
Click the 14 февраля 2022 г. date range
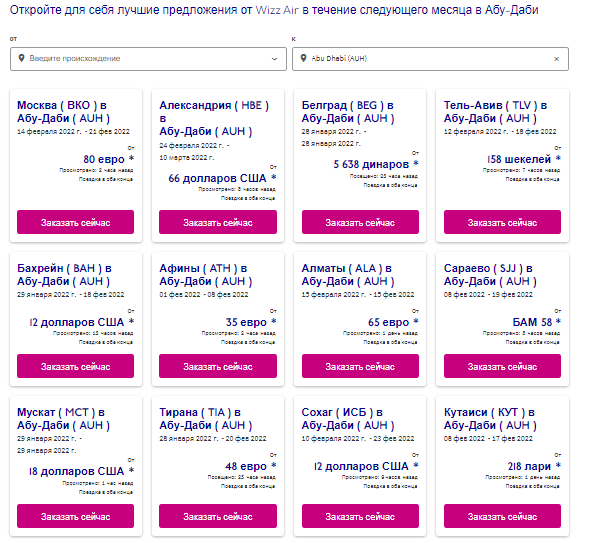pyautogui.click(x=73, y=132)
